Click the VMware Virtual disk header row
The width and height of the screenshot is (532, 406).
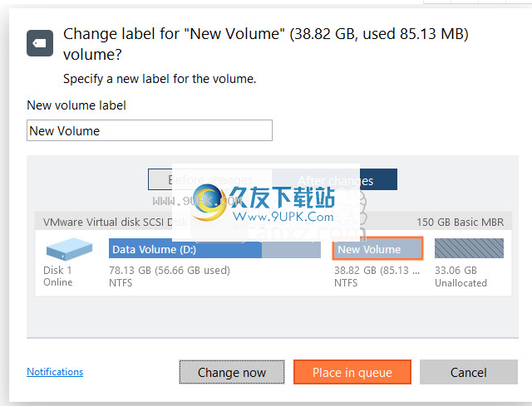[x=273, y=222]
